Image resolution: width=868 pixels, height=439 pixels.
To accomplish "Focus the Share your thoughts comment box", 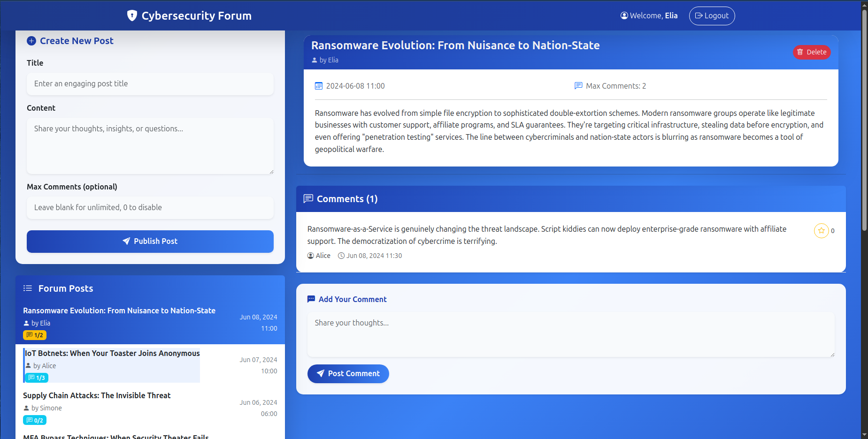I will click(571, 334).
